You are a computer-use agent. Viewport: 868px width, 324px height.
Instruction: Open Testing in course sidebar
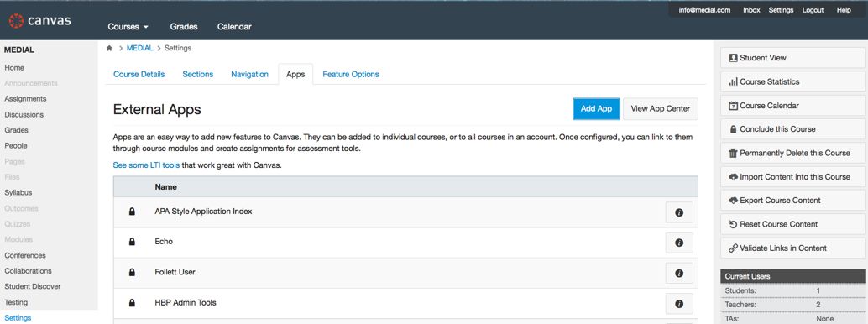click(x=16, y=302)
